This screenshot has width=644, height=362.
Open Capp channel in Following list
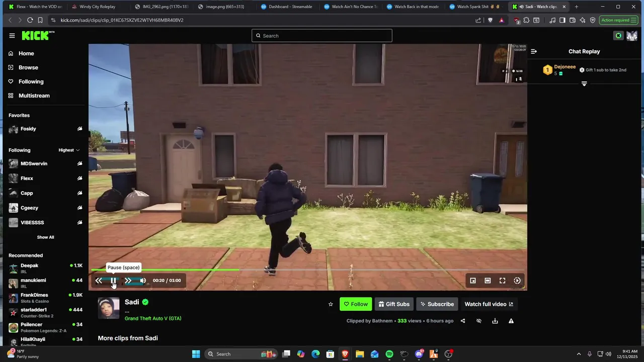coord(45,193)
